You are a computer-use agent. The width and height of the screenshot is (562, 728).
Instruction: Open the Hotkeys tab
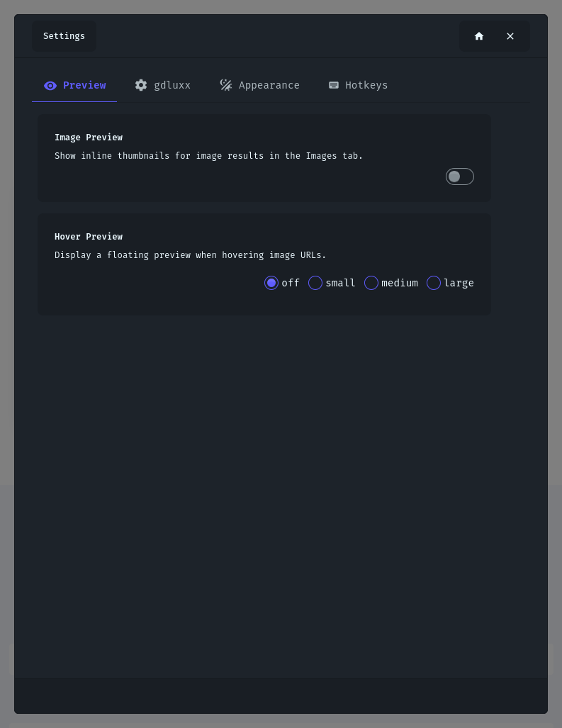366,85
